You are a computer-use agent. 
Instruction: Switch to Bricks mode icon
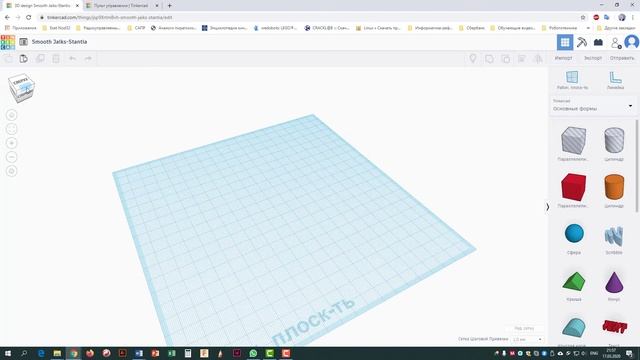[x=598, y=42]
